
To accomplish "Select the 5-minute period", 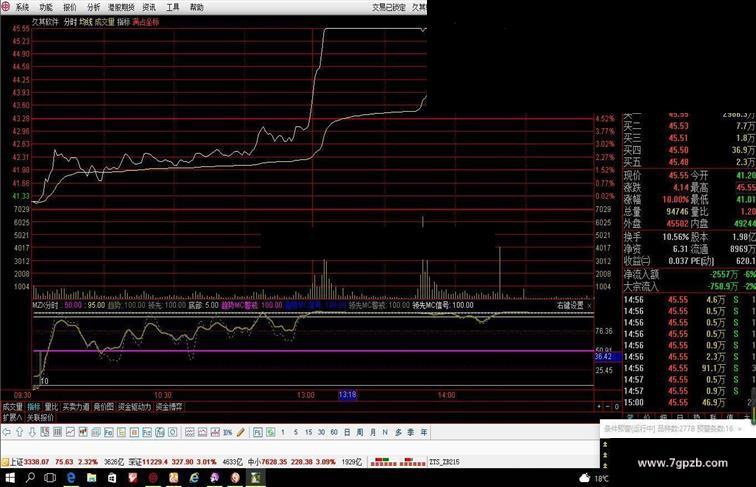I will point(296,432).
